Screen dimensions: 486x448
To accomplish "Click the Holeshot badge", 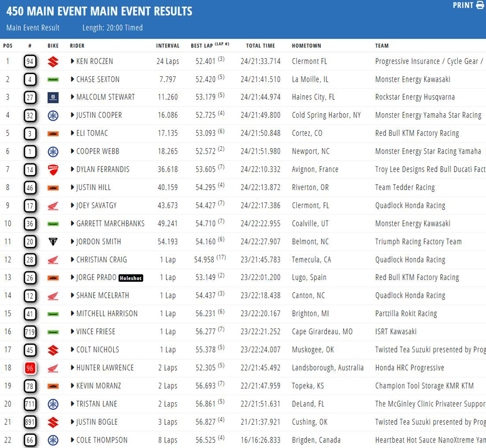I will point(131,278).
